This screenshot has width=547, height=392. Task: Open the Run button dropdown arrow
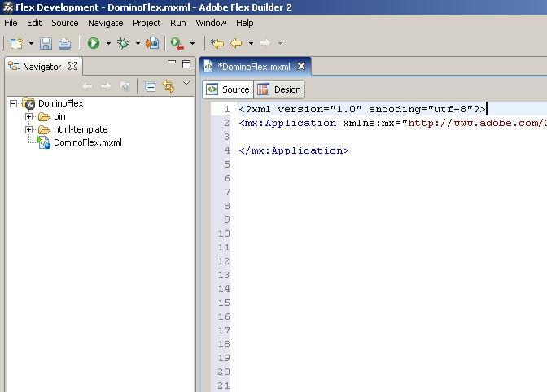coord(108,44)
